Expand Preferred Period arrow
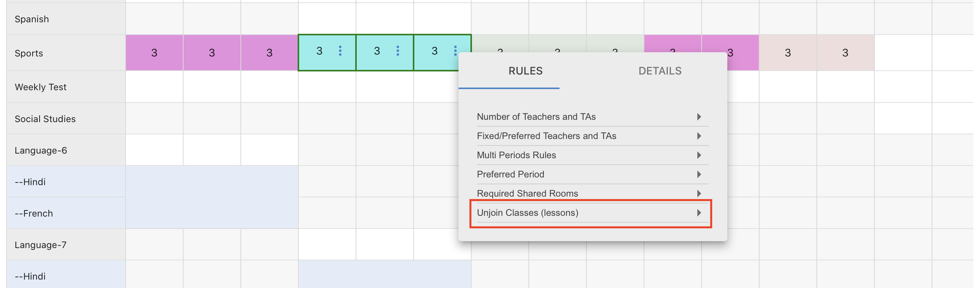 point(699,174)
